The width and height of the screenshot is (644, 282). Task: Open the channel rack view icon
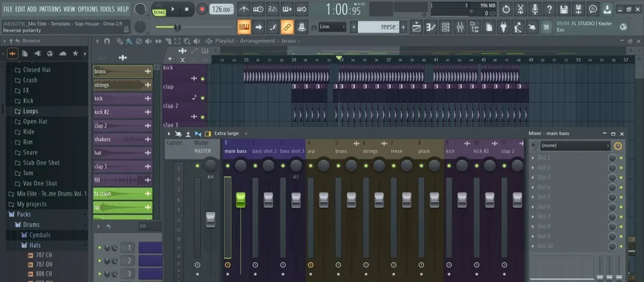(446, 27)
